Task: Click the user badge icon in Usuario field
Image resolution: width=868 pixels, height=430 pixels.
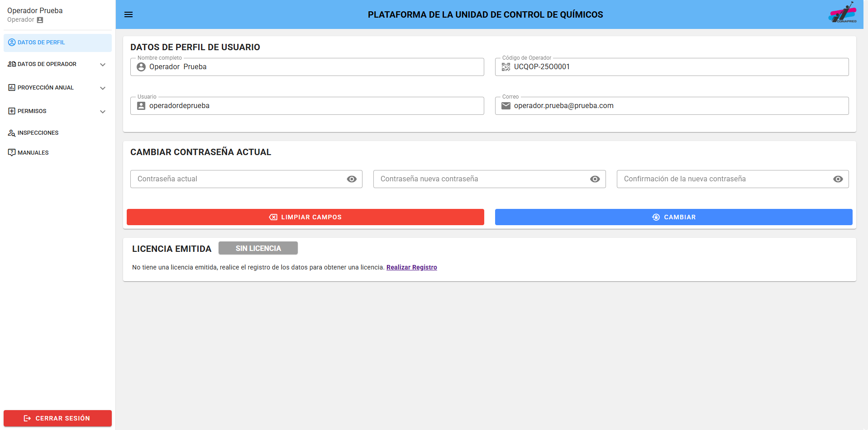Action: 141,106
